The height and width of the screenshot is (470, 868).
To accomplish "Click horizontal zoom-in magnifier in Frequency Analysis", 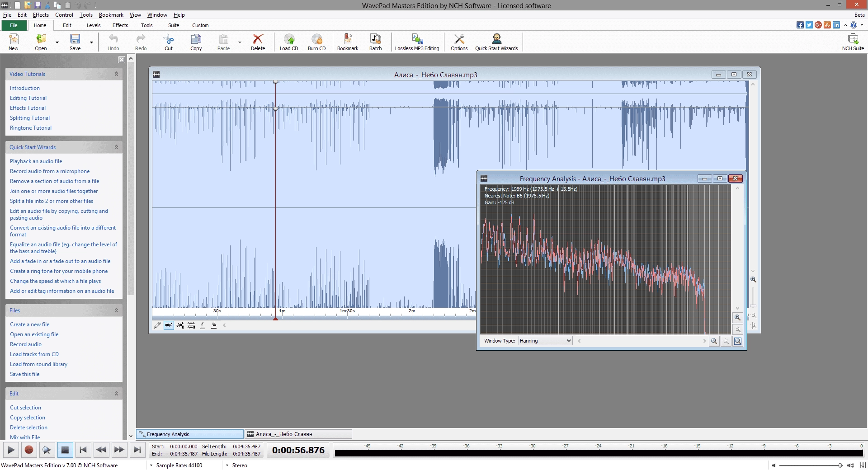I will pos(714,341).
